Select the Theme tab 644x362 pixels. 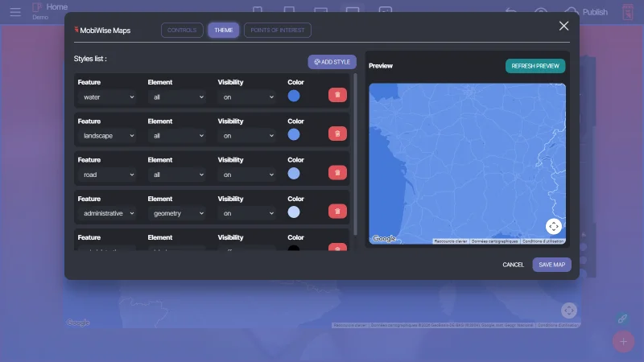point(224,30)
